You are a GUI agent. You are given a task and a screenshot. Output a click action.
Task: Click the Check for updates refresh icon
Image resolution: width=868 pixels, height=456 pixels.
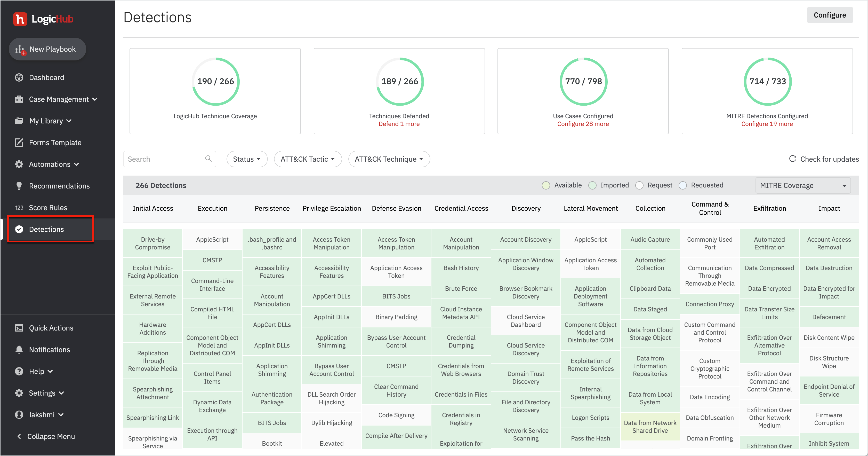pos(792,159)
